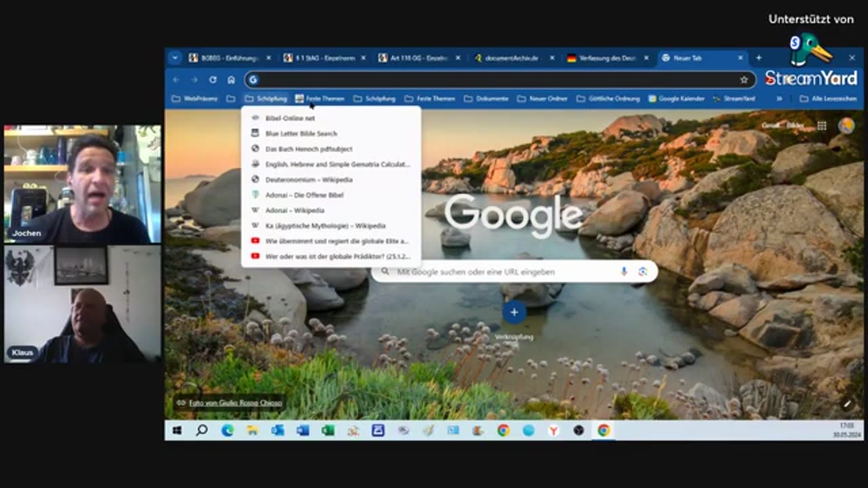Go back with the browser back arrow
Screen dimensions: 868x488
pyautogui.click(x=176, y=79)
